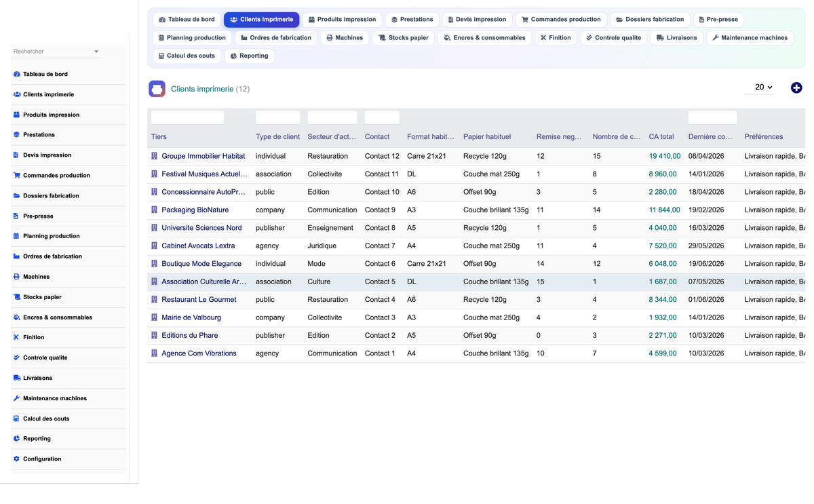This screenshot has height=504, width=814.
Task: Open Mairie de Valbourg client link
Action: [x=191, y=317]
